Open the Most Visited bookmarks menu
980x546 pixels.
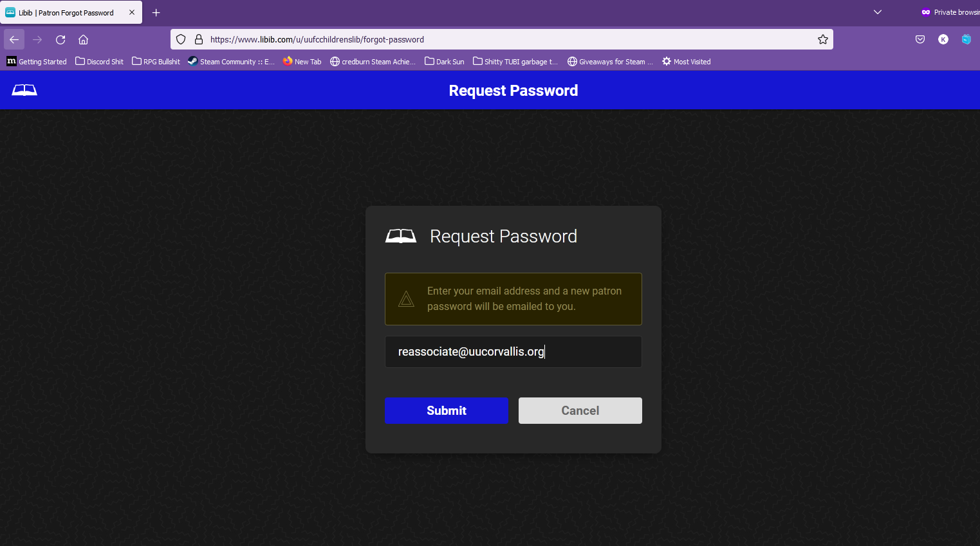pyautogui.click(x=686, y=62)
